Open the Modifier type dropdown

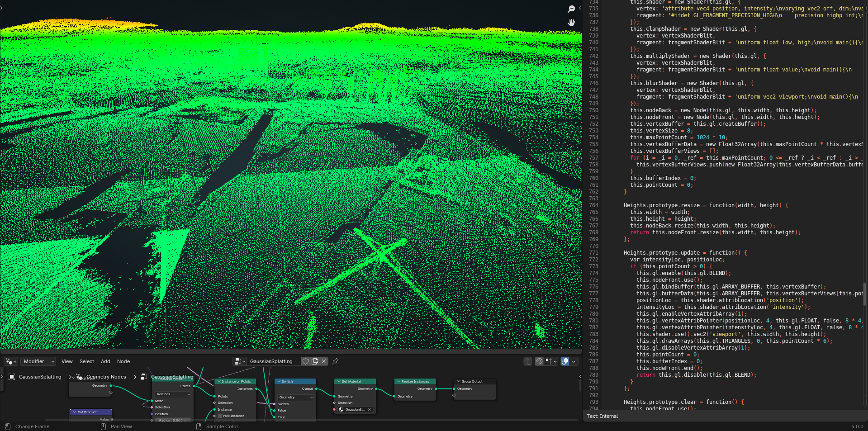pyautogui.click(x=39, y=361)
